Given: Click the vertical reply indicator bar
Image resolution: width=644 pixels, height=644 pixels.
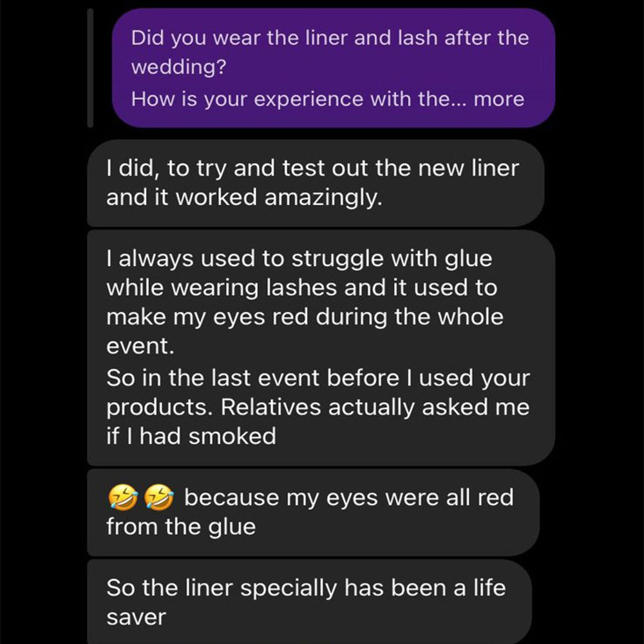Looking at the screenshot, I should [90, 68].
